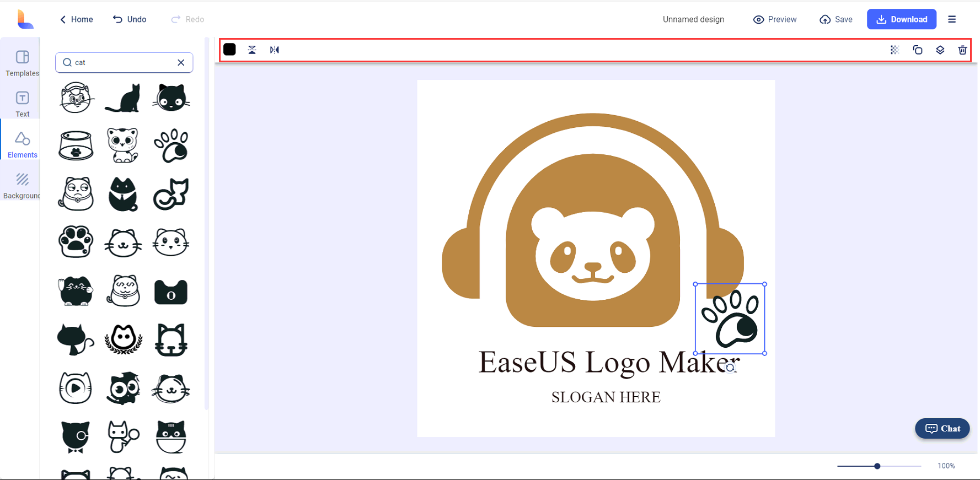Edit the Unnamed design title
The height and width of the screenshot is (480, 980).
(693, 19)
